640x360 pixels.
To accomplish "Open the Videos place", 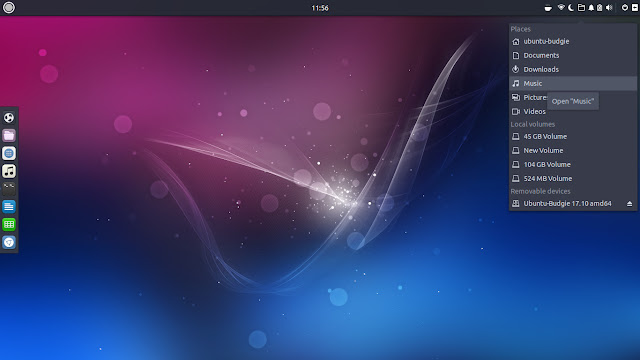I will pos(573,111).
